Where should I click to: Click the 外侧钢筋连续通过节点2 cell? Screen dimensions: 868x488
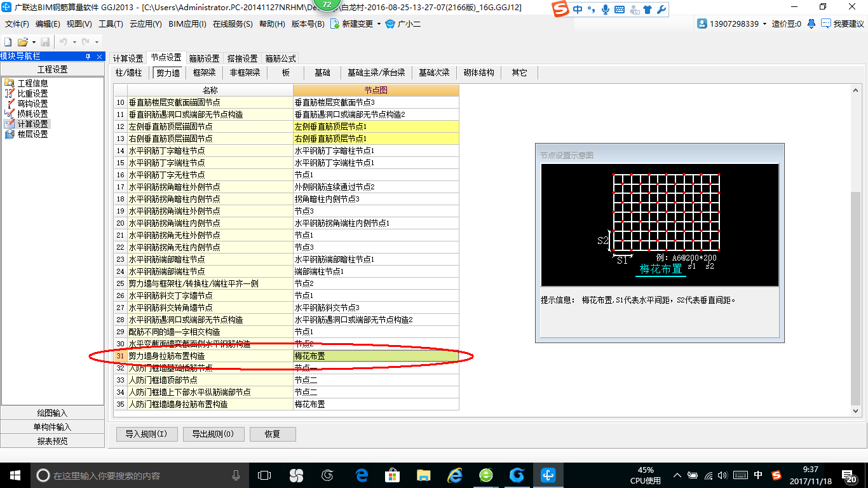coord(376,187)
